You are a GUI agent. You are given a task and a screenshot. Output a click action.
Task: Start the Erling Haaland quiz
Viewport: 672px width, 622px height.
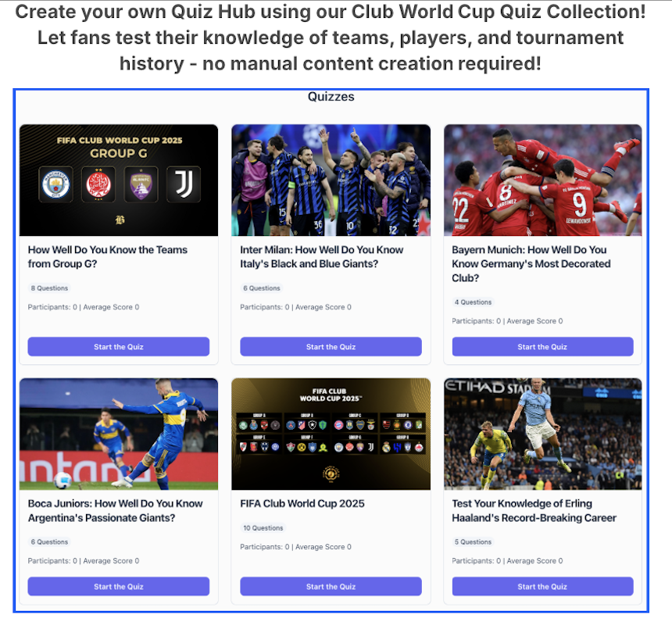click(542, 586)
